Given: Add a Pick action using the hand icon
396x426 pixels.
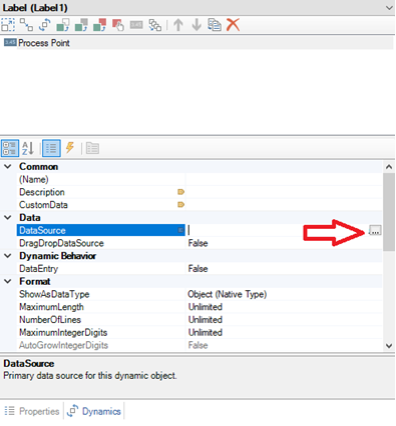Looking at the screenshot, I should click(x=118, y=25).
